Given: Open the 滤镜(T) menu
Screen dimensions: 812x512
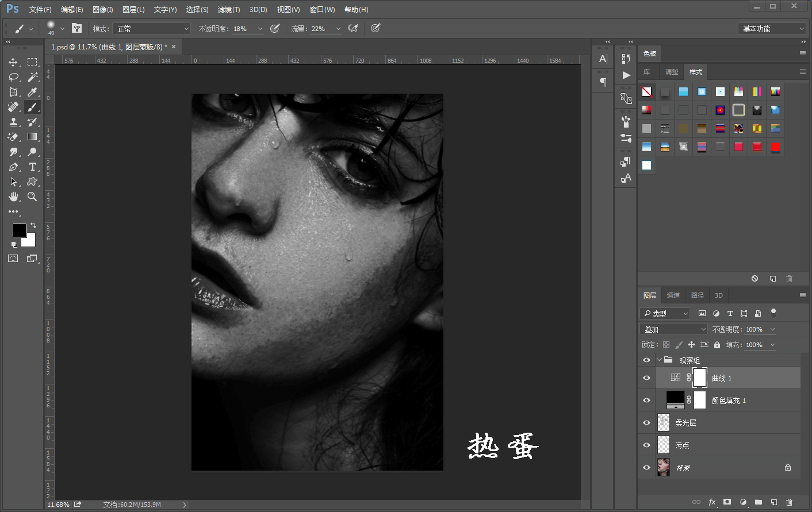Looking at the screenshot, I should coord(229,10).
